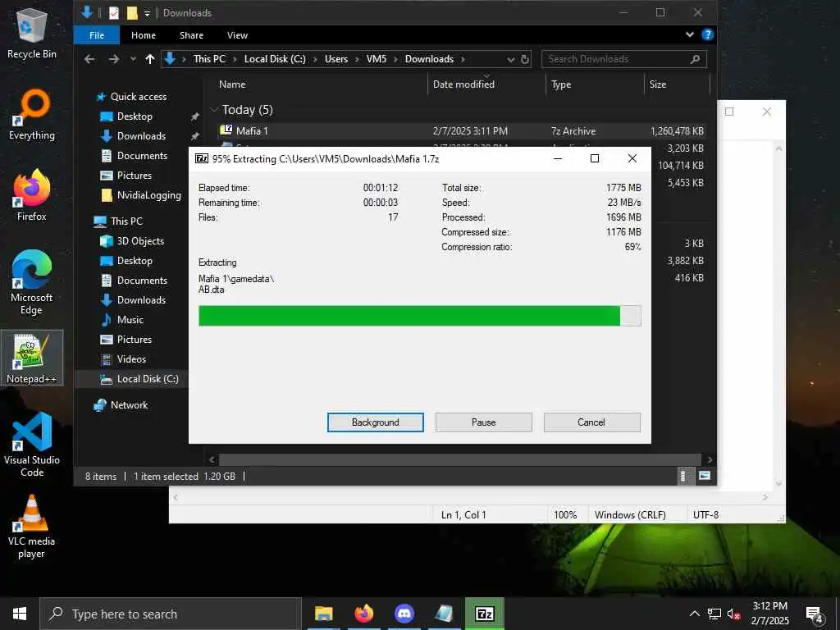Expand the File Explorer ribbon
This screenshot has width=840, height=630.
(689, 34)
